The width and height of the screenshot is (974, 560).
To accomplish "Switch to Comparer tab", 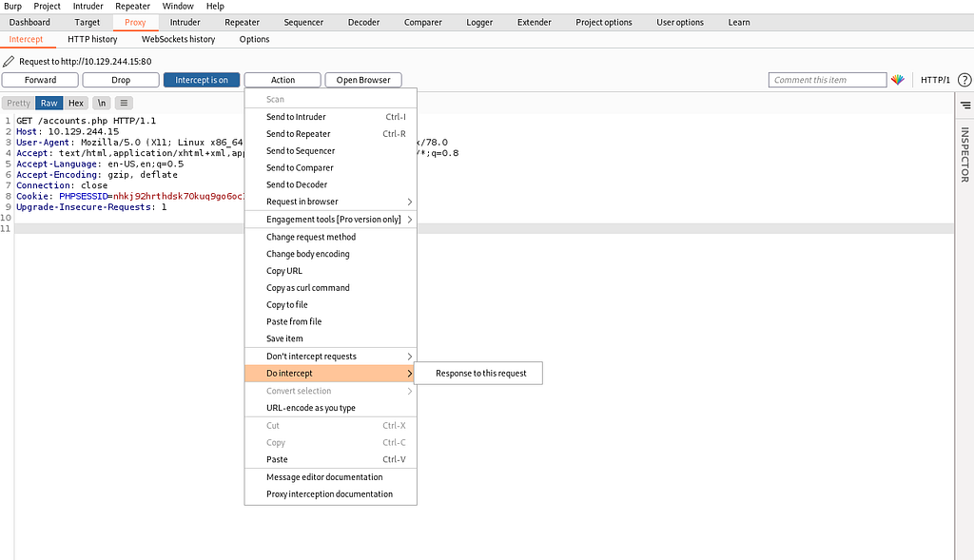I will coord(423,23).
